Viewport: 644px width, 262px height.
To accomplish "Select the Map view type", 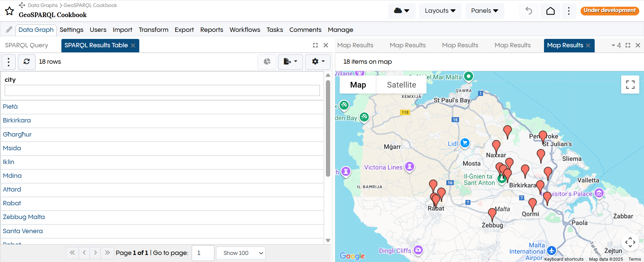I will (x=358, y=85).
